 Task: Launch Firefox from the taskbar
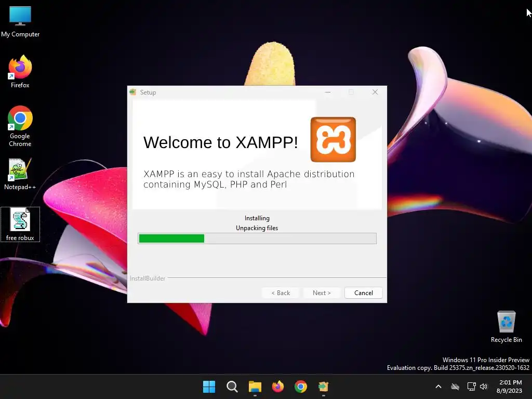click(x=278, y=387)
